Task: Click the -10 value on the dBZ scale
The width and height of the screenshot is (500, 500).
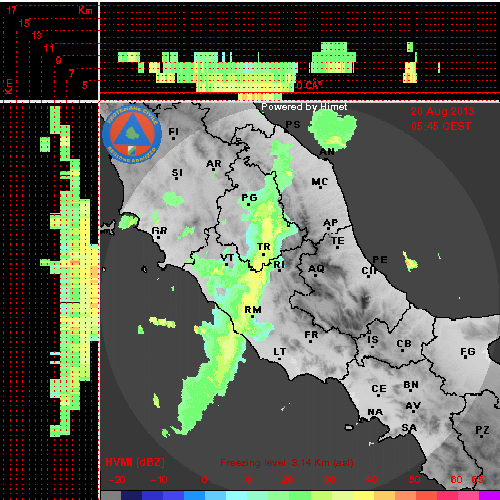Action: coord(159,480)
